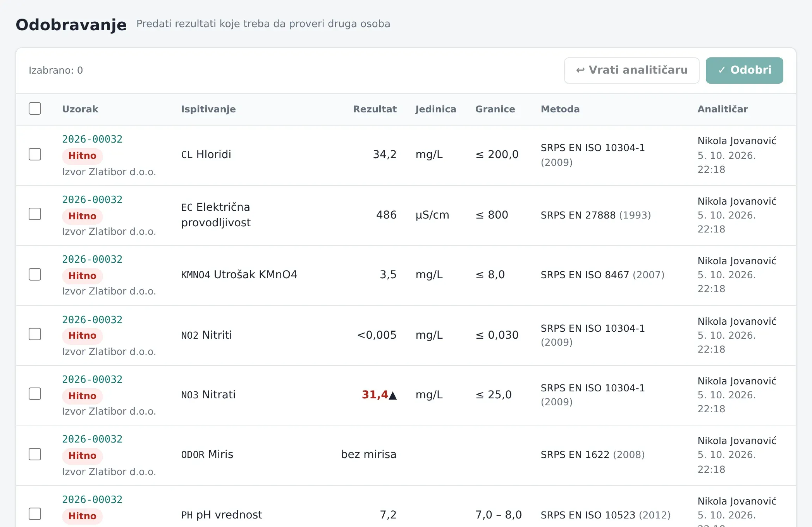Click the Odobri approve button
The image size is (812, 527).
tap(744, 70)
